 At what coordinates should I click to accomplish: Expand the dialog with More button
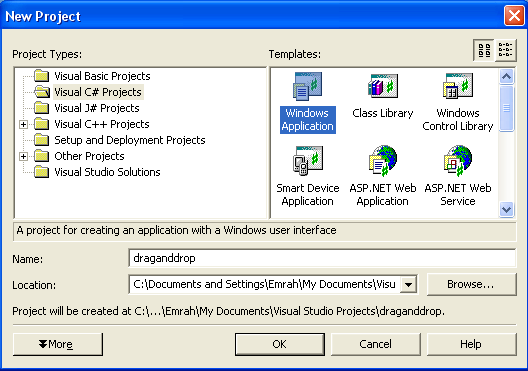(x=58, y=344)
